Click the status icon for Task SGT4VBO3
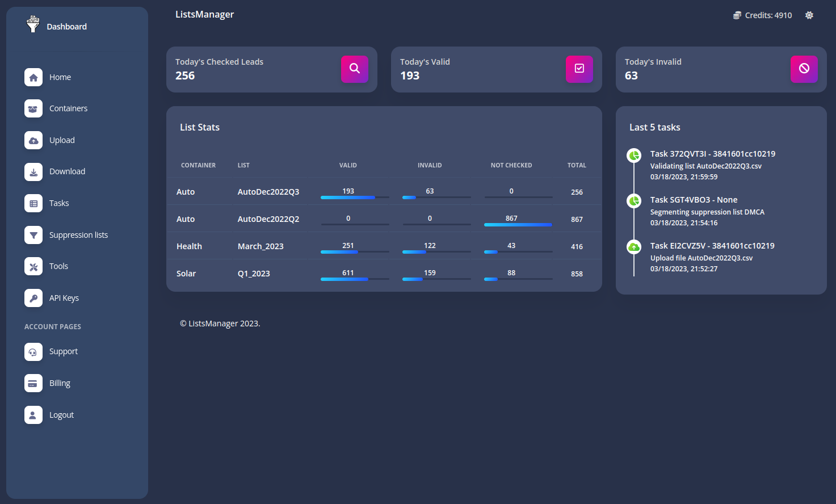Screen dimensions: 836x504 point(634,201)
